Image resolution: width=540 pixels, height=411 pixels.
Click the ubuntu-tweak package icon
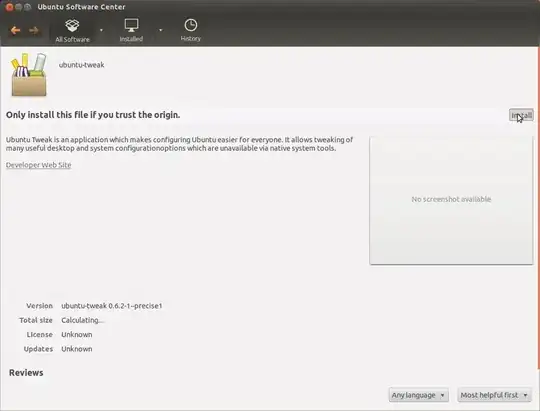click(29, 74)
